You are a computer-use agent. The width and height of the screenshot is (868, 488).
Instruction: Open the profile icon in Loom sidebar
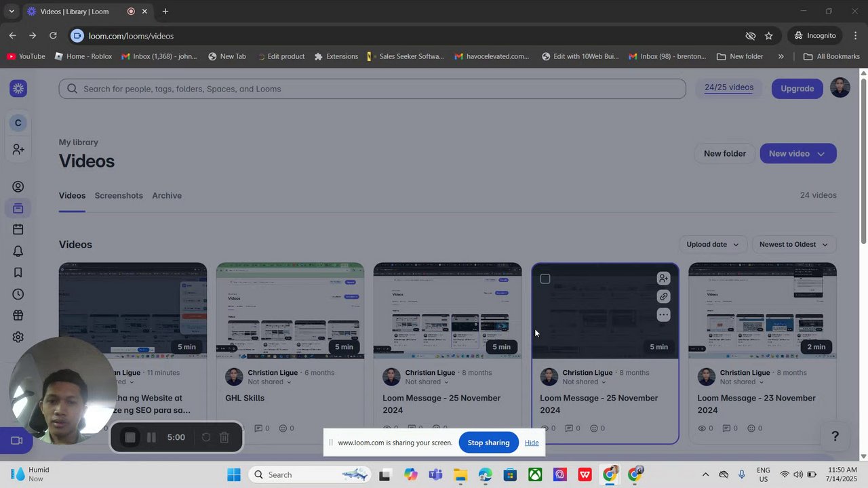pos(18,187)
